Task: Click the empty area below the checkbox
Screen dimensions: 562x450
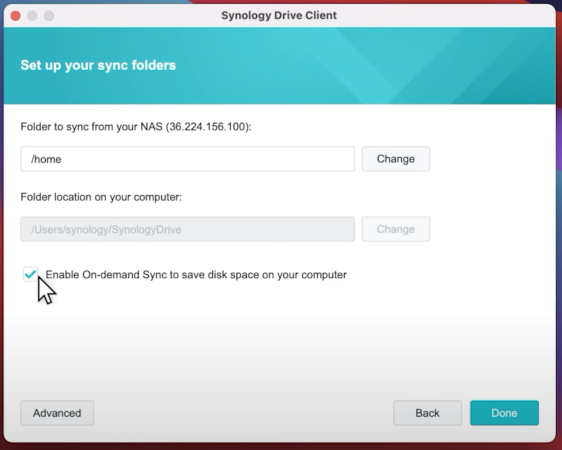Action: tap(280, 340)
